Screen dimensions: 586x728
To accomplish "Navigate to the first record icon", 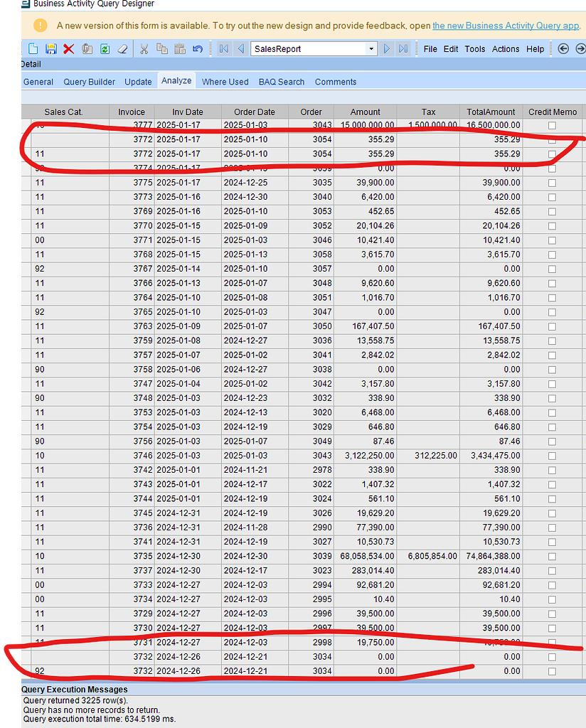I will (x=223, y=48).
